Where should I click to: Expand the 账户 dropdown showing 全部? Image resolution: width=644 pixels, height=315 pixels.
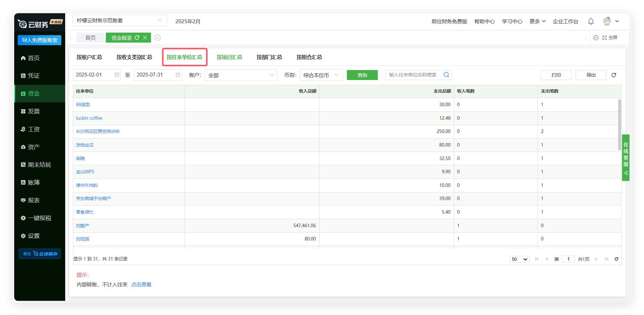coord(241,75)
